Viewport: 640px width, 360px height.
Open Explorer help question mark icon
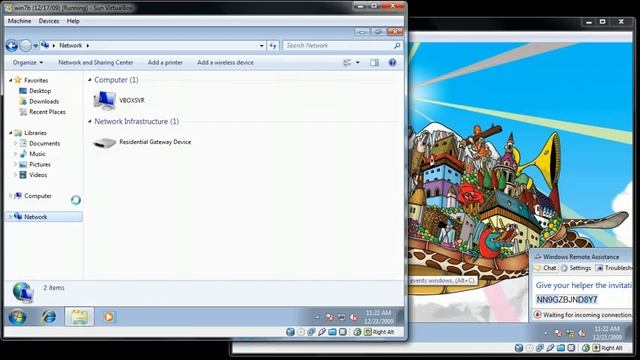[x=392, y=62]
